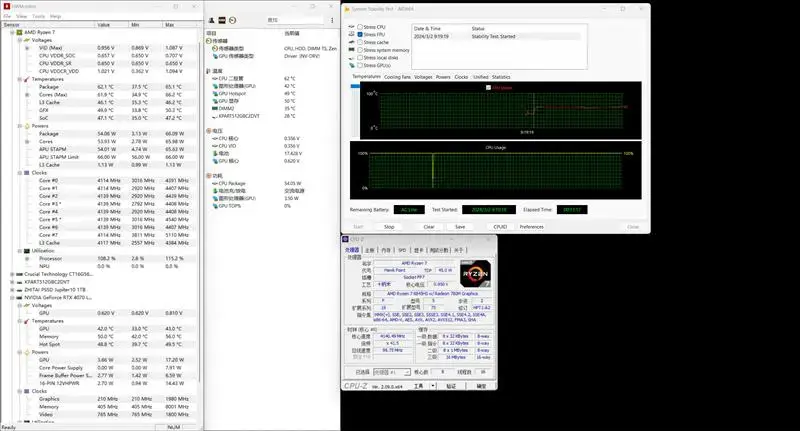Click the Ryzen Voltages lightning icon
This screenshot has height=431, width=800.
pos(27,40)
